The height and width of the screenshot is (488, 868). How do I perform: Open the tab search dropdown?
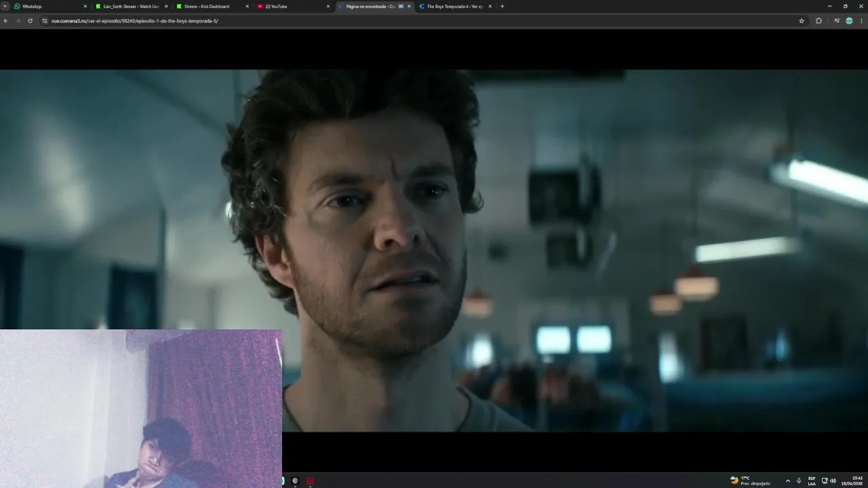5,6
